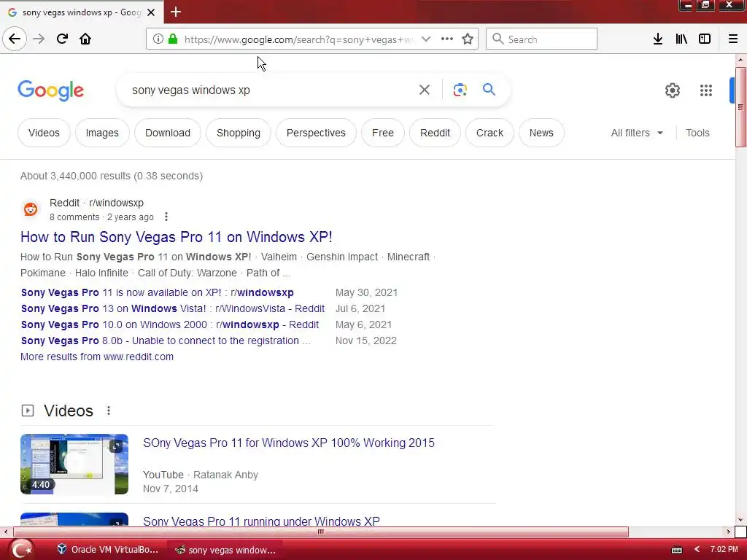Submit search with magnifier icon
The height and width of the screenshot is (560, 747).
tap(489, 90)
